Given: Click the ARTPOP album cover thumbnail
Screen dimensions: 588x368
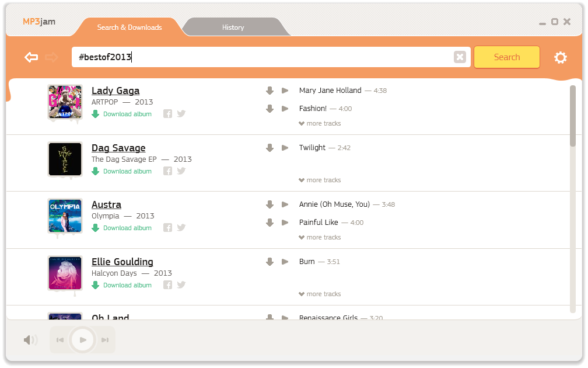Looking at the screenshot, I should tap(65, 102).
